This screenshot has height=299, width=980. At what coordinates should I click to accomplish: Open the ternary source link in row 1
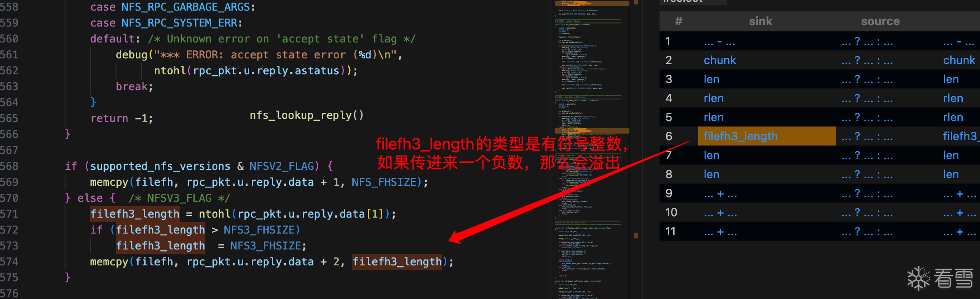pyautogui.click(x=867, y=42)
